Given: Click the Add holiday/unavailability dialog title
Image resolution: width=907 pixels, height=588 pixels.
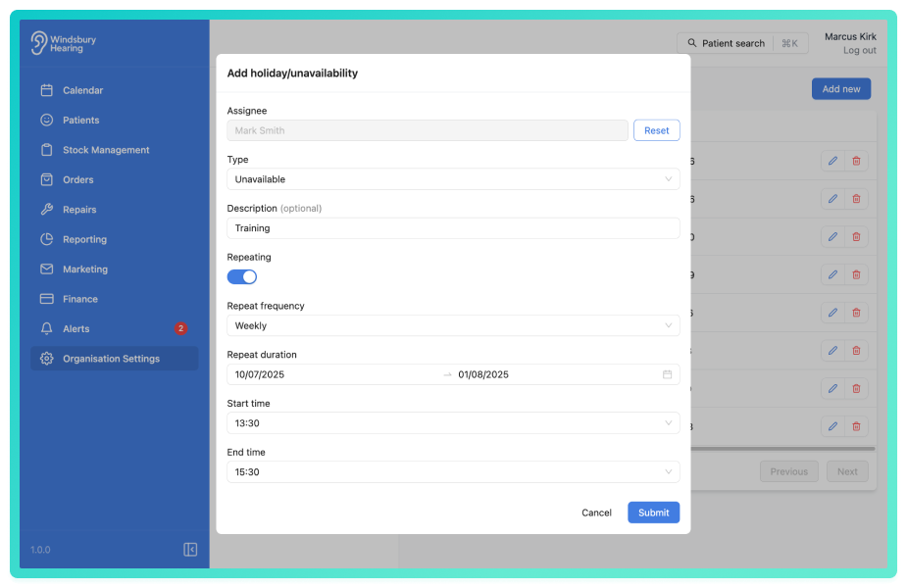Looking at the screenshot, I should point(292,73).
